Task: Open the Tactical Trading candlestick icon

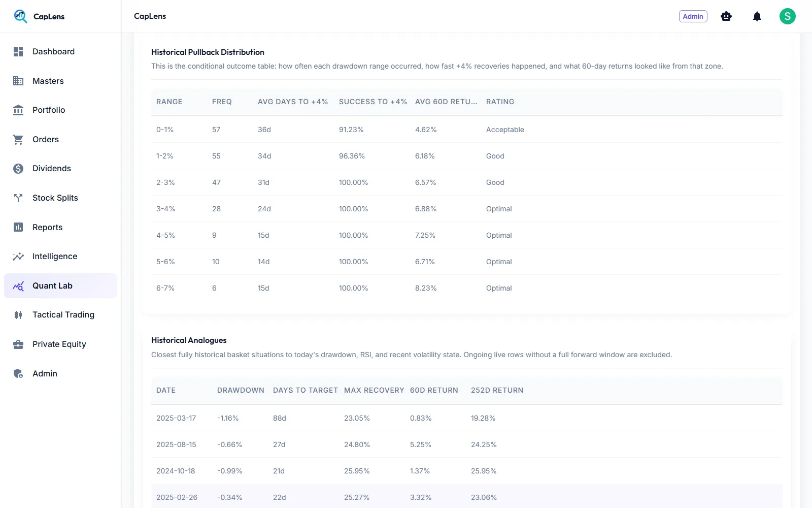Action: (18, 315)
